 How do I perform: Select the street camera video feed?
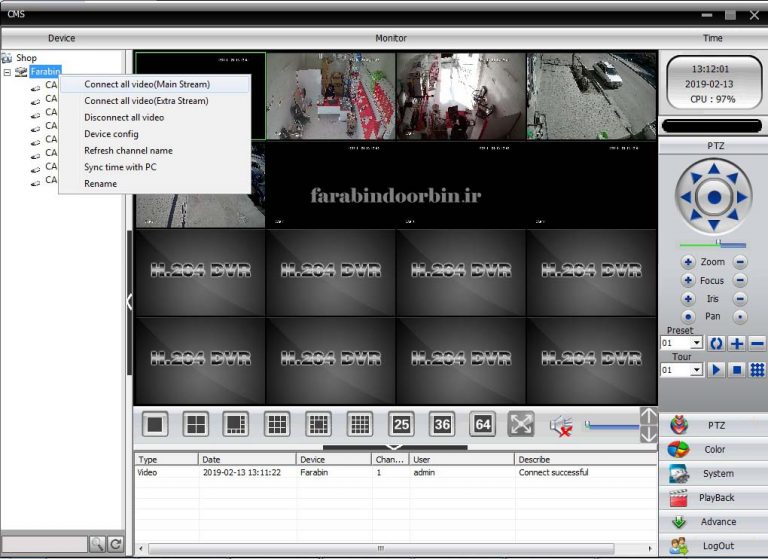(x=591, y=96)
